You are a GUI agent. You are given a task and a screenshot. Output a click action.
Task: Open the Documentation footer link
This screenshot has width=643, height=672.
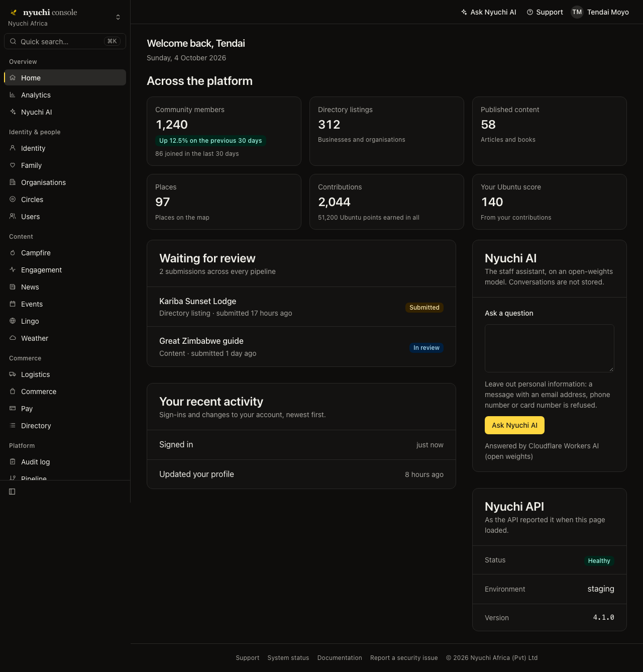[340, 658]
